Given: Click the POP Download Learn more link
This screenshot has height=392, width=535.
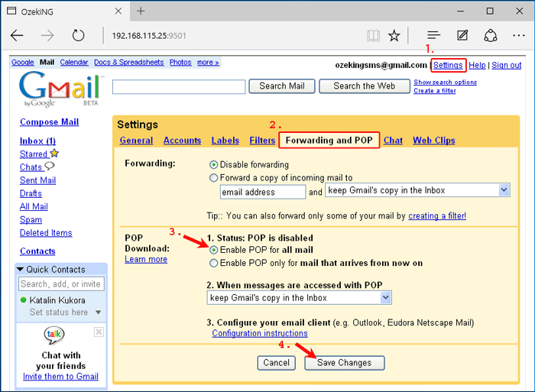Looking at the screenshot, I should (146, 259).
